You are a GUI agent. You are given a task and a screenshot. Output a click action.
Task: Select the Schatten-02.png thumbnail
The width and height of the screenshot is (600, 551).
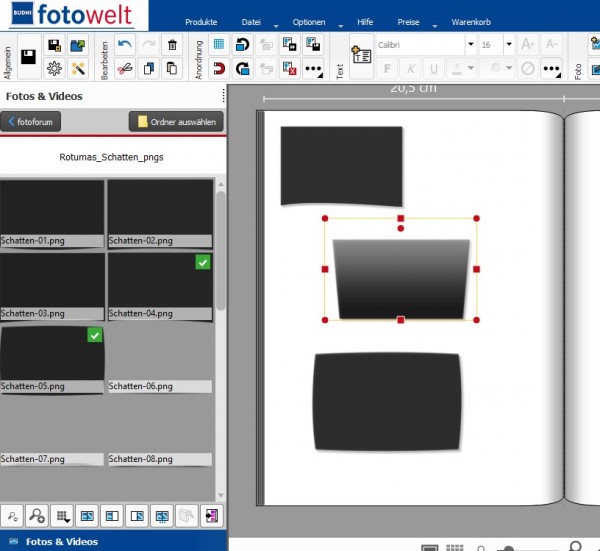tap(160, 214)
